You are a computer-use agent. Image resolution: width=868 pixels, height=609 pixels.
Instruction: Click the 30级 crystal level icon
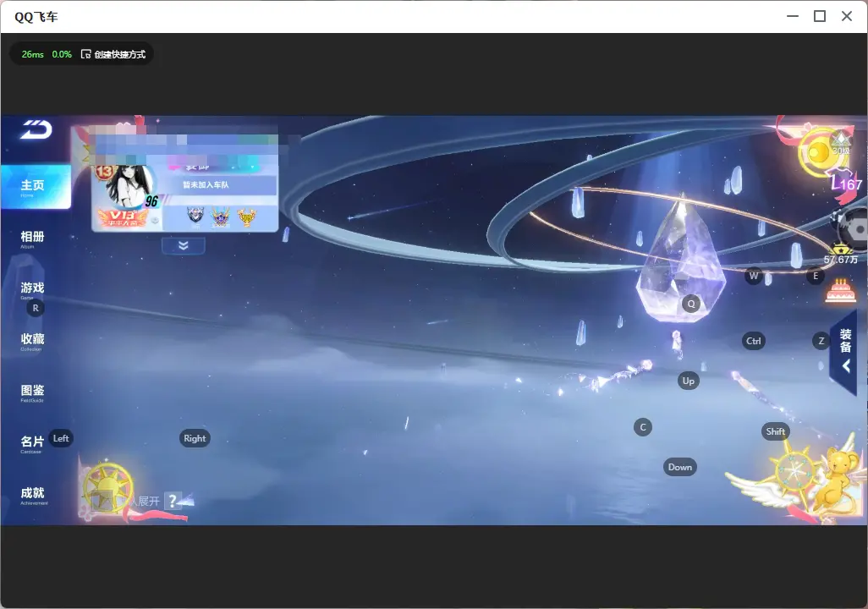(x=841, y=144)
